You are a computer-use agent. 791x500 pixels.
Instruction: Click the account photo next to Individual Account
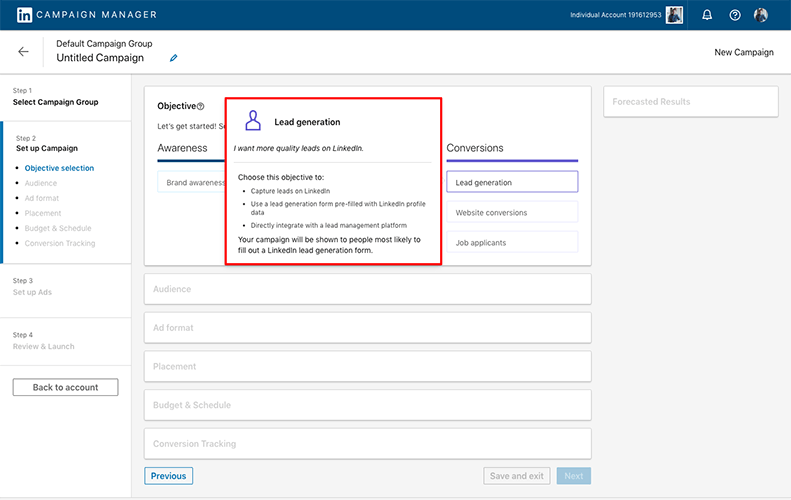[674, 15]
